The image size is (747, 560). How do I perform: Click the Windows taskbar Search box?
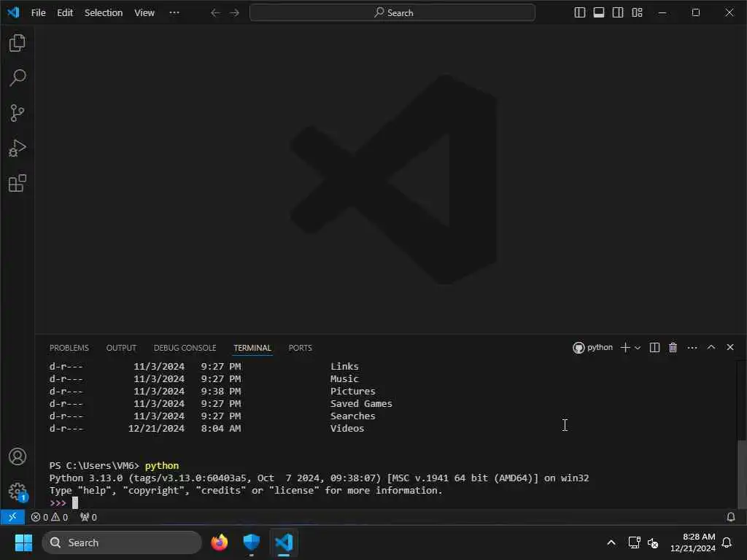(122, 542)
